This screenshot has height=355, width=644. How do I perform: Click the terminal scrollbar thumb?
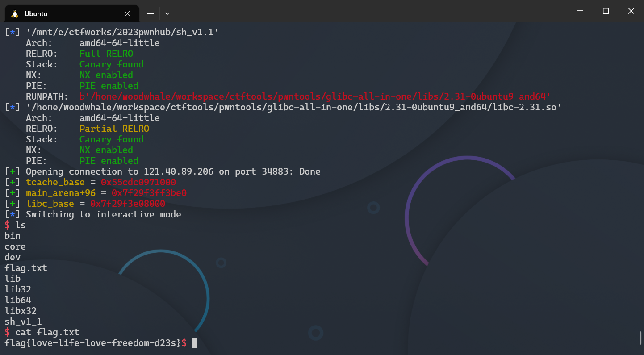point(641,338)
